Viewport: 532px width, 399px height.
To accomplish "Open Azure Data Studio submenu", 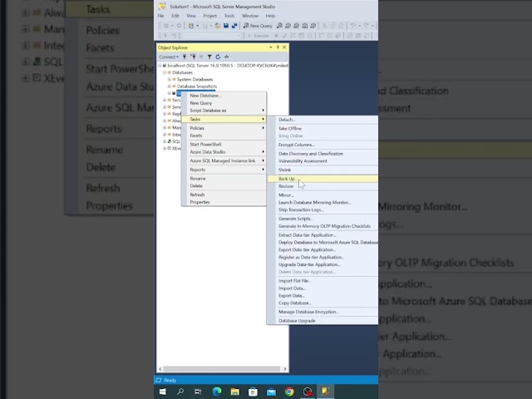I will 224,152.
